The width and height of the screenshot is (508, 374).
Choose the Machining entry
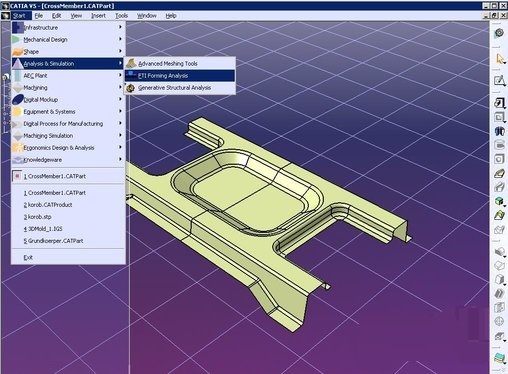click(x=68, y=87)
